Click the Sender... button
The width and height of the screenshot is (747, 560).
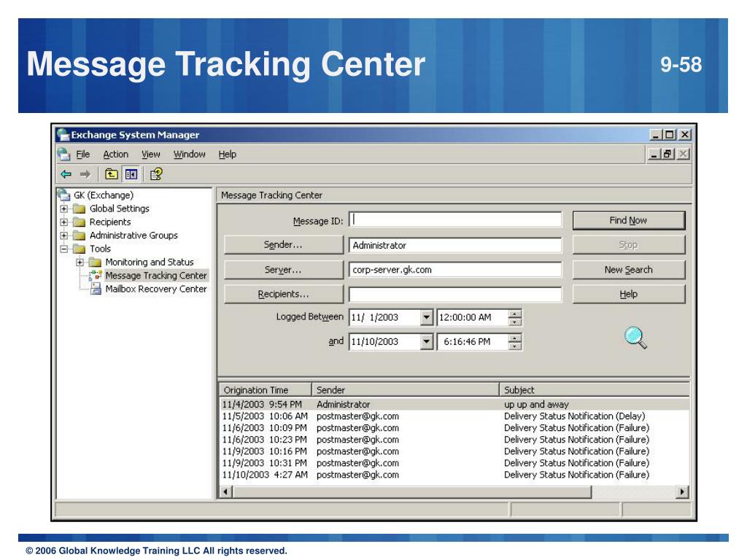[x=284, y=245]
